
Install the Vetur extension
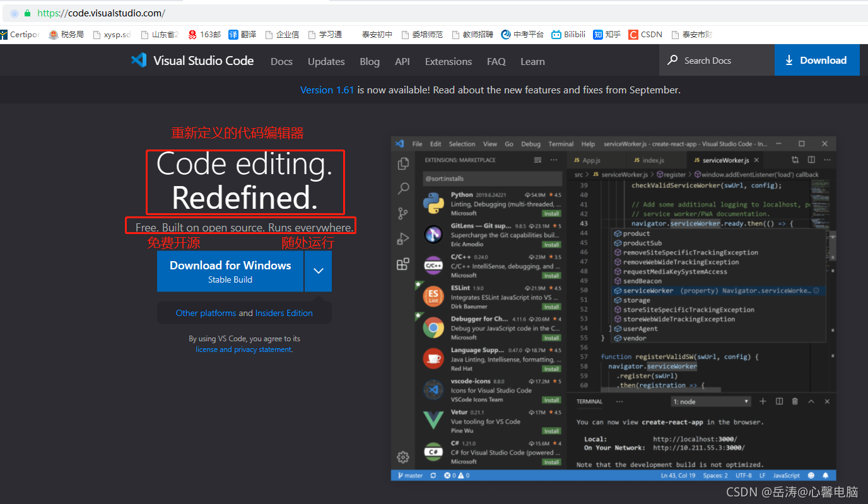(x=552, y=431)
